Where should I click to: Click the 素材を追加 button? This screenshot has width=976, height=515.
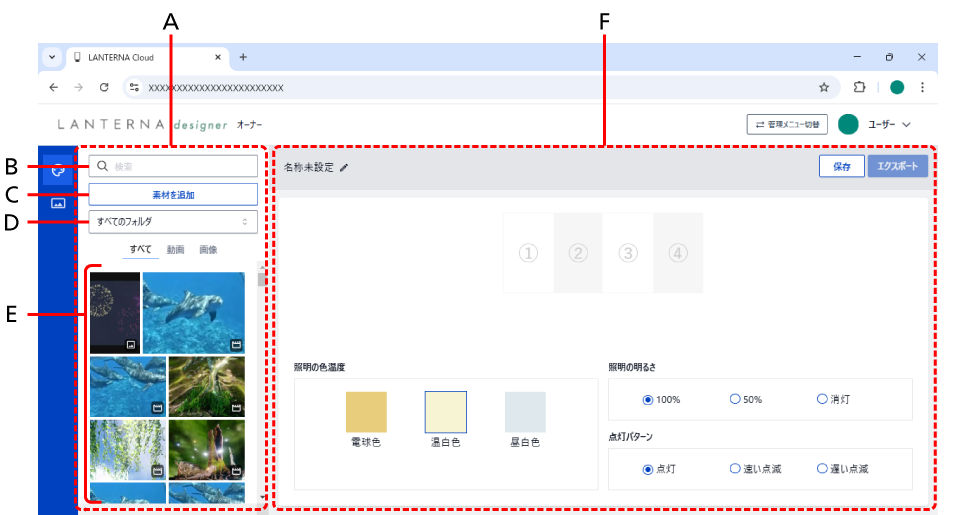pos(173,194)
